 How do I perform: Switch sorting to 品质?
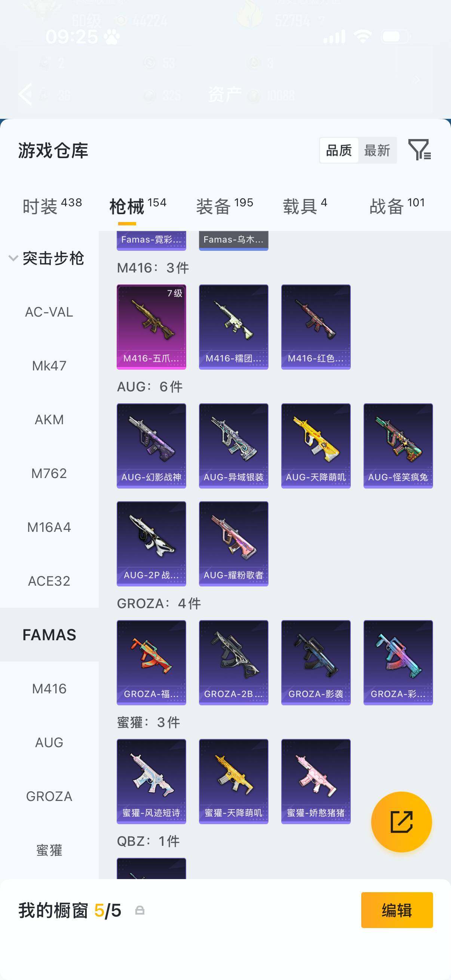[339, 150]
